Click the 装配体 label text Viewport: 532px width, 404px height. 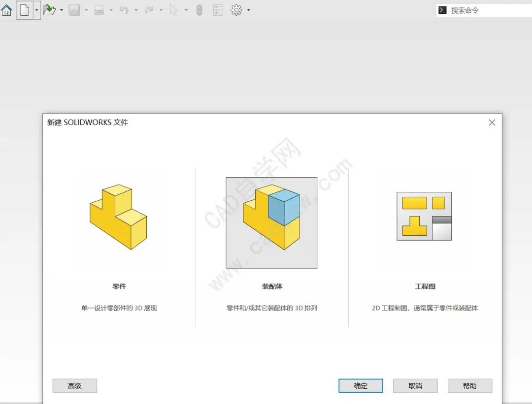[x=272, y=286]
